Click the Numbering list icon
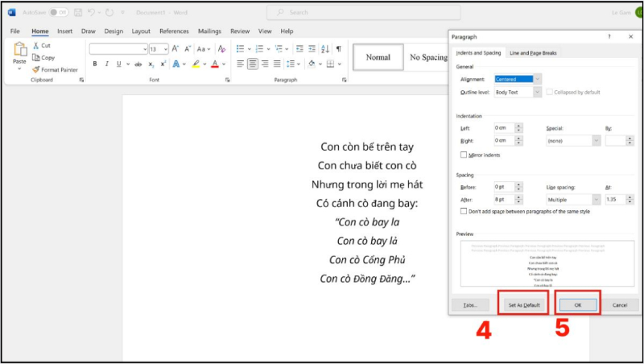Viewport: 644px width, 364px height. 259,49
